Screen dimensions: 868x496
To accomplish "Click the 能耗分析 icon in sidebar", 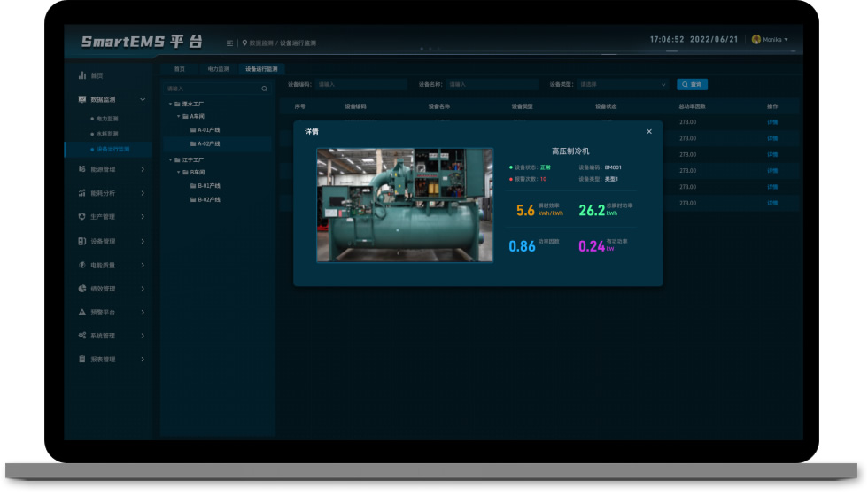I will [82, 193].
